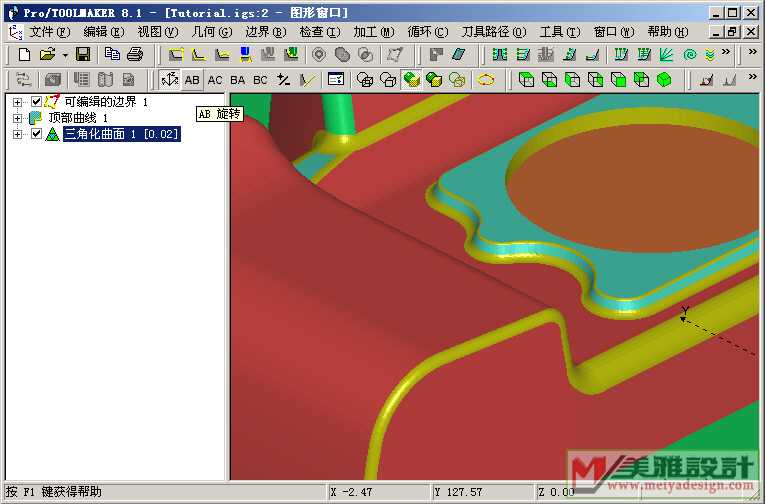Select the blue tool cutter icon
Screen dimensions: 765x504
point(245,54)
